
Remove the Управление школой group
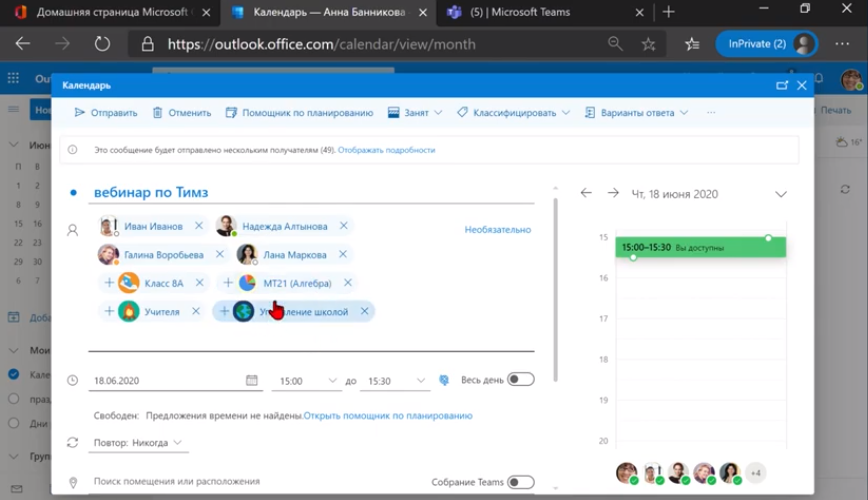(x=364, y=311)
